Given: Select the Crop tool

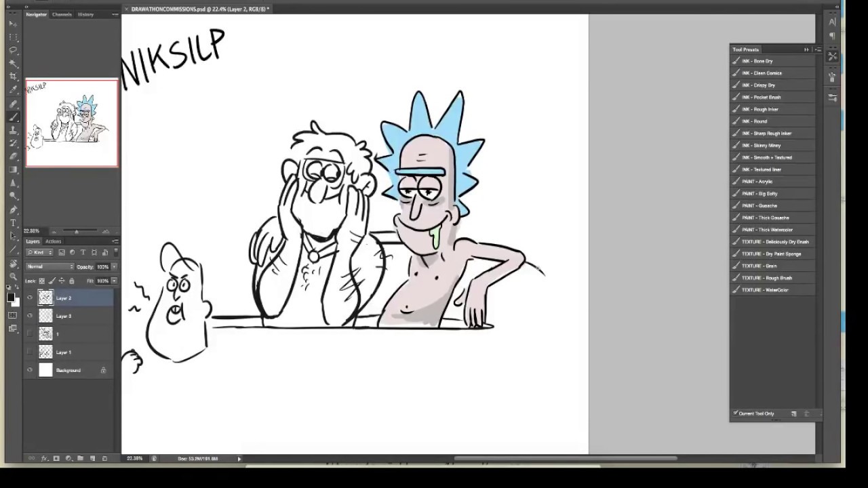Looking at the screenshot, I should tap(13, 76).
